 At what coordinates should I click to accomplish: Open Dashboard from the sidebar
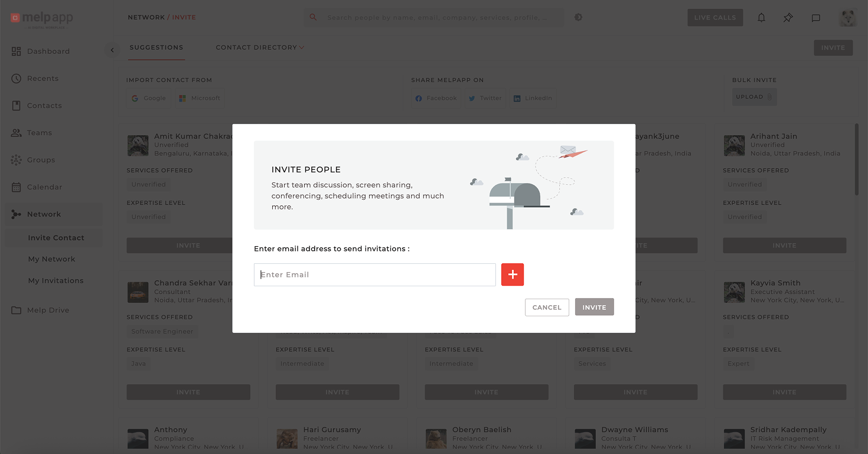tap(48, 51)
